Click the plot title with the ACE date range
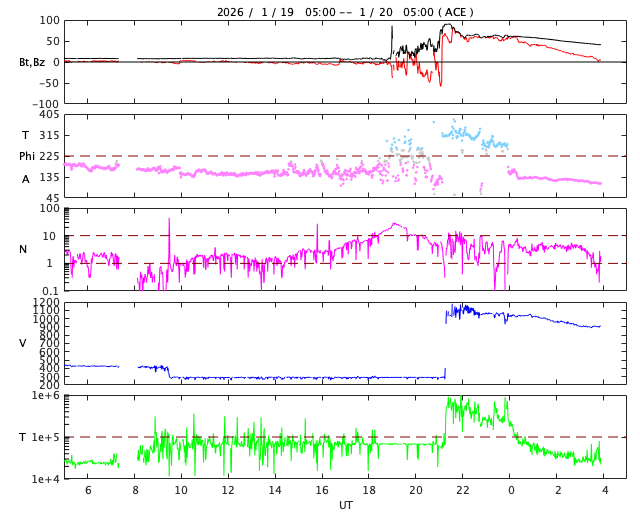640x512 pixels. 345,12
